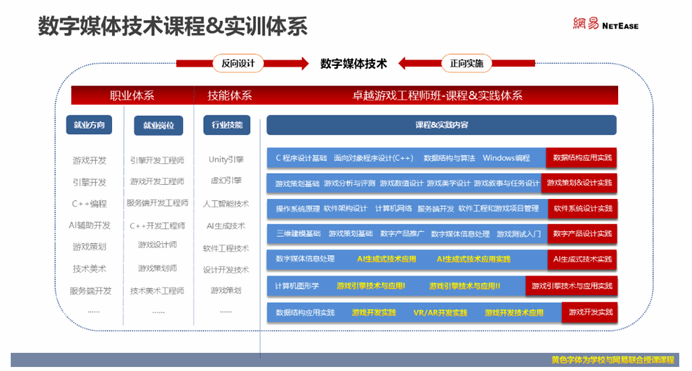Click the 软件架构设计 course
This screenshot has height=371, width=692.
pos(345,208)
